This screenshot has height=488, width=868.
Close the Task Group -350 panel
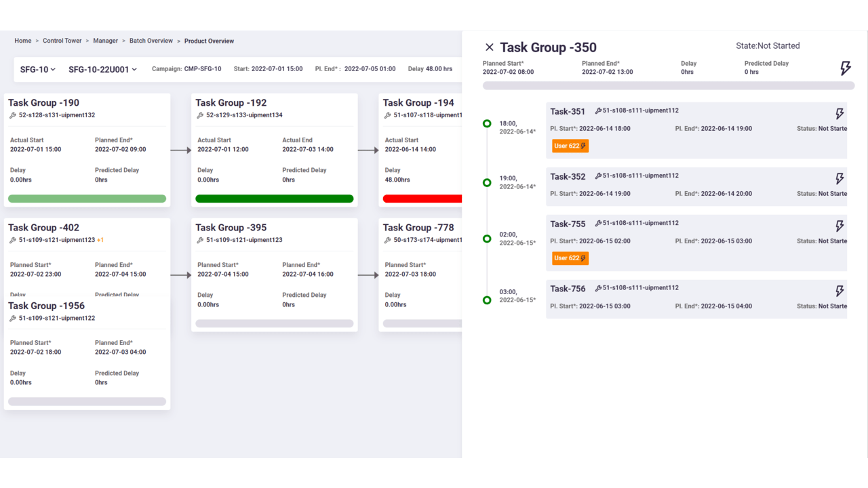[x=489, y=47]
